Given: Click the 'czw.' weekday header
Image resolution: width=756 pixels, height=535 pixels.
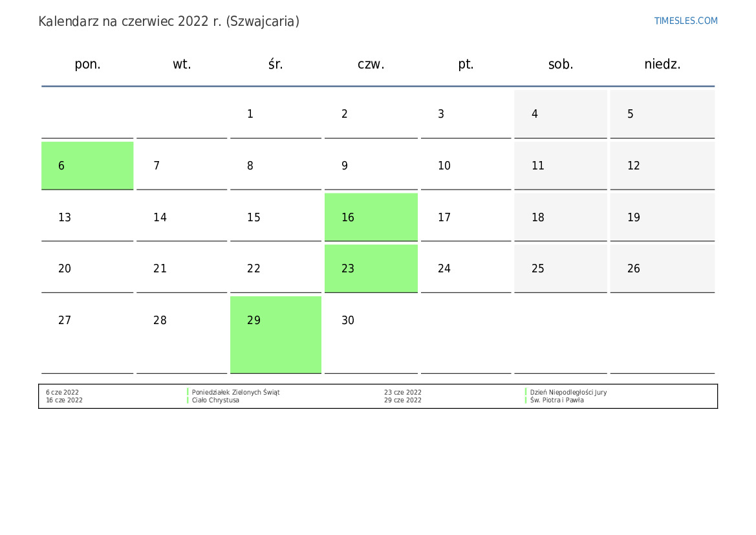Looking at the screenshot, I should (371, 64).
